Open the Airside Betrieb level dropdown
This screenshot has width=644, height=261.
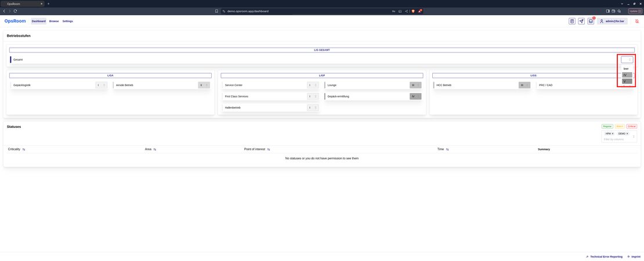204,85
